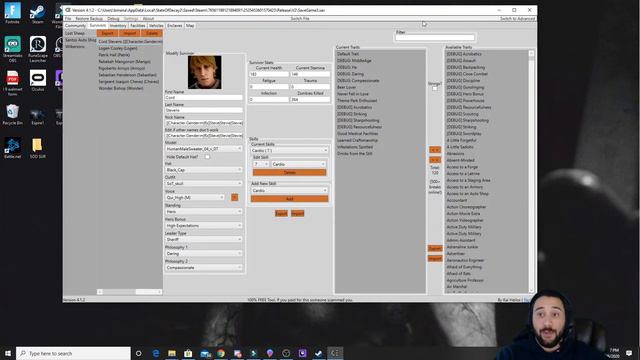This screenshot has height=360, width=640.
Task: Open the Leader Type dropdown
Action: (x=203, y=240)
